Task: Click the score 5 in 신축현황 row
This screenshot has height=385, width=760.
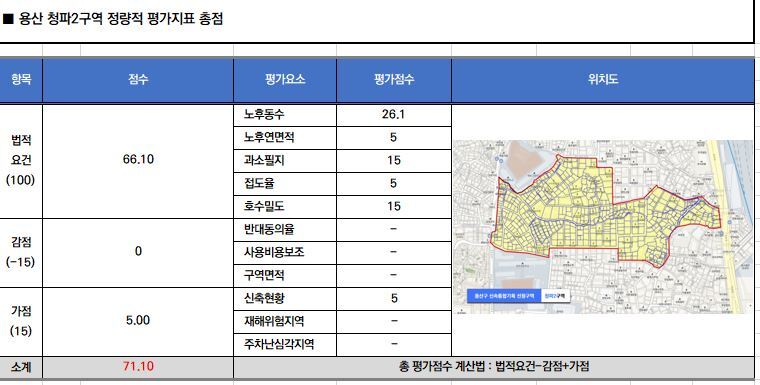Action: (394, 299)
